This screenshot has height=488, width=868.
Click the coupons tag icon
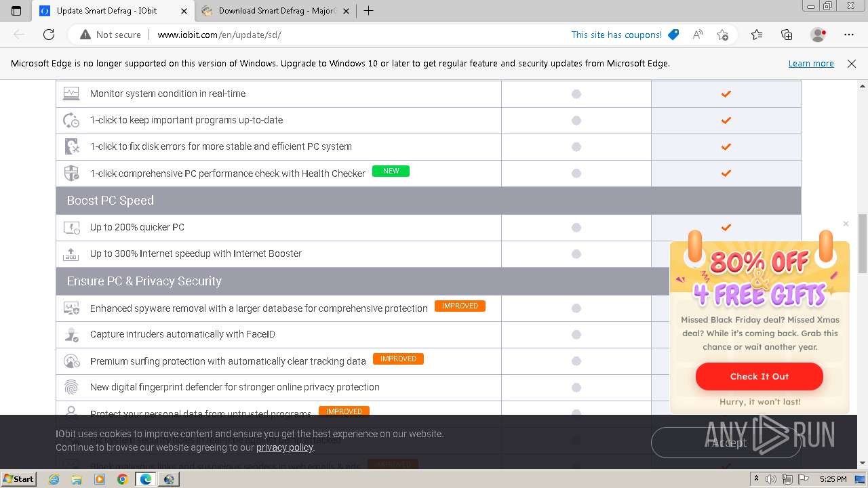click(673, 35)
